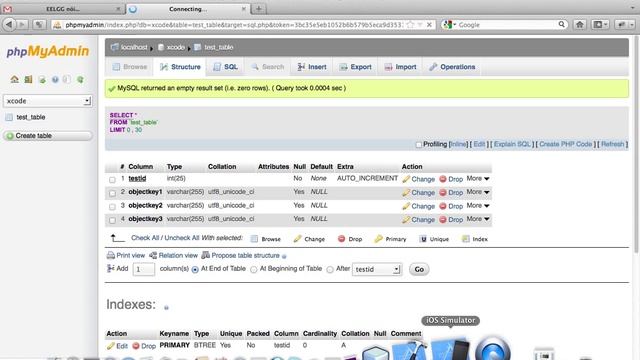Click the Go button to add column

419,269
